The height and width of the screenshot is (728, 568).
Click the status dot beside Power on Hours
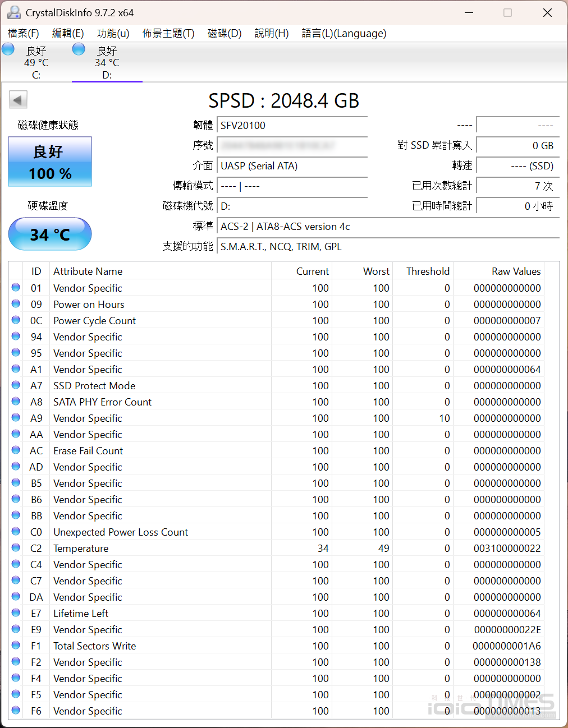[x=15, y=303]
